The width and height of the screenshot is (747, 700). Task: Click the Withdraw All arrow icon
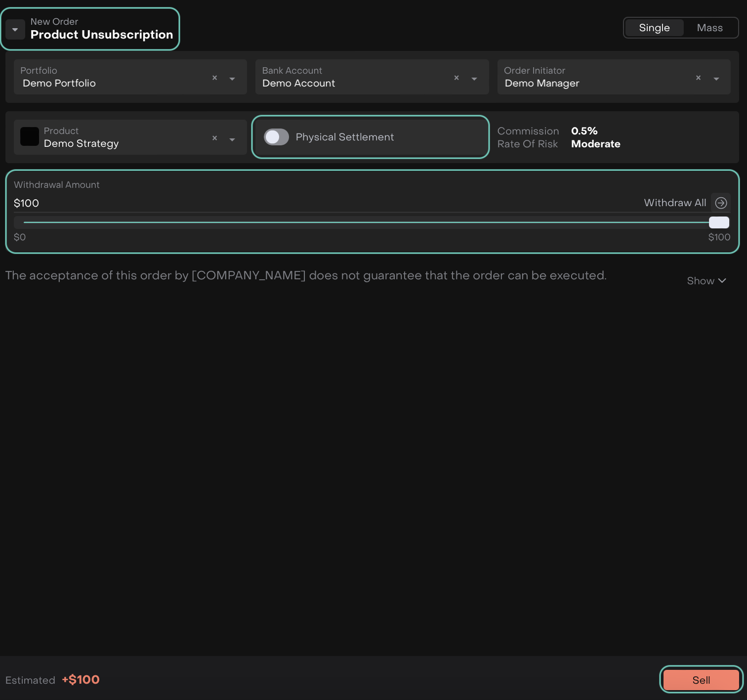721,203
